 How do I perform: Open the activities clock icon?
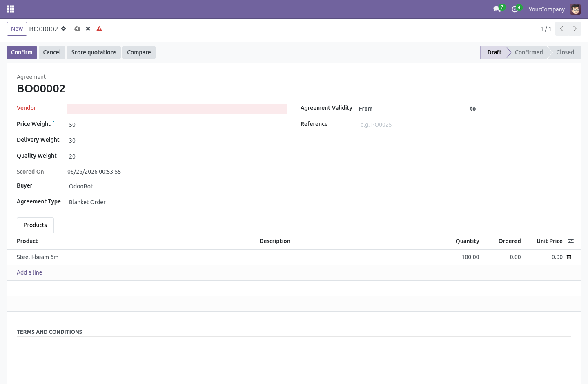(x=515, y=9)
